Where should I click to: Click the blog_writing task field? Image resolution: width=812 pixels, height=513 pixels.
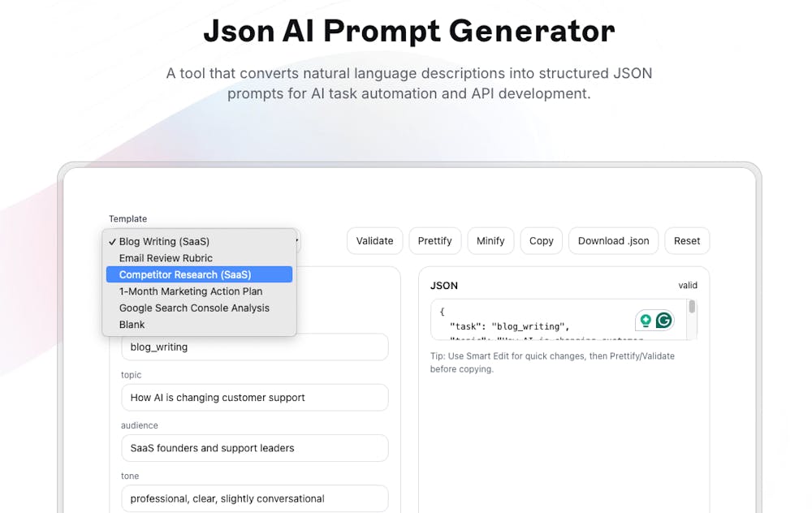coord(255,347)
